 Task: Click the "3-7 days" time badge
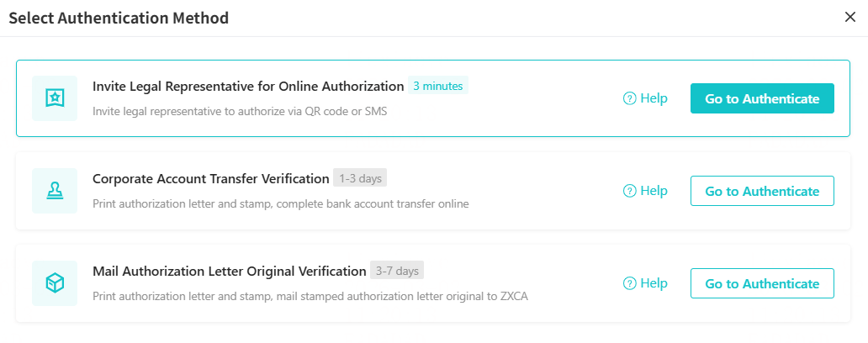396,271
